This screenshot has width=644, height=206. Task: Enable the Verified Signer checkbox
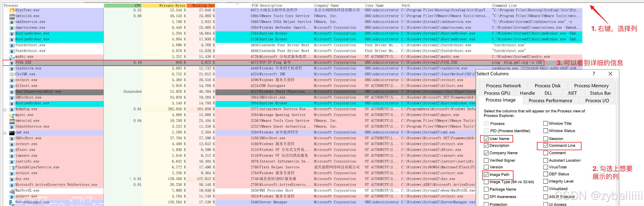pos(486,160)
